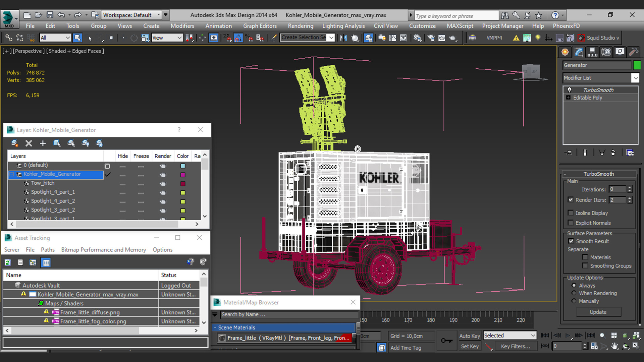This screenshot has height=362, width=644.
Task: Click the Render Production teapot icon
Action: [452, 38]
